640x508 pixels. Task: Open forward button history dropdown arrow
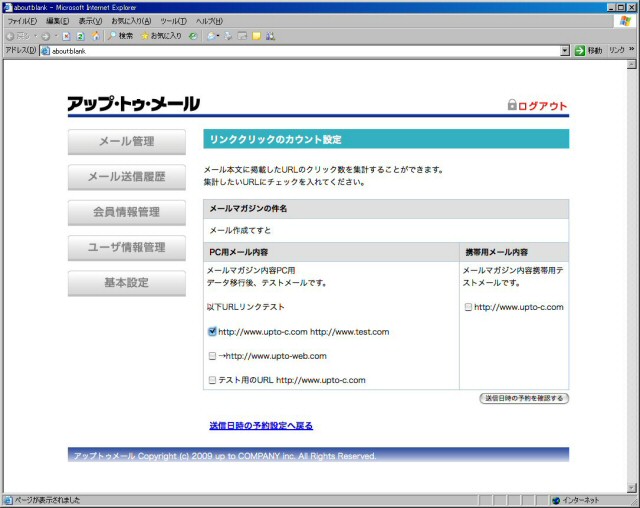point(55,36)
